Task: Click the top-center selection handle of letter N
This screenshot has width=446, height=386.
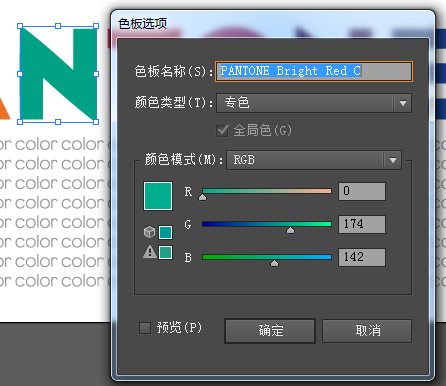Action: click(x=58, y=26)
